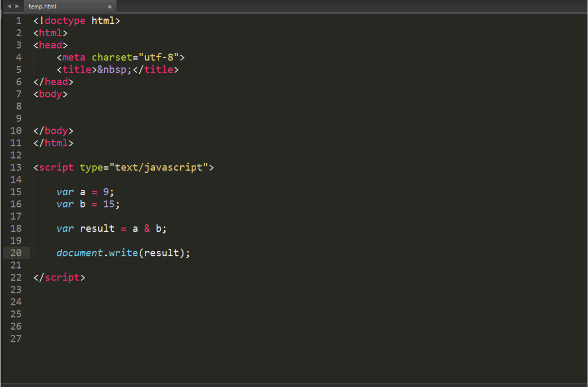The image size is (588, 387).
Task: Click the var keyword on line 18
Action: click(65, 229)
